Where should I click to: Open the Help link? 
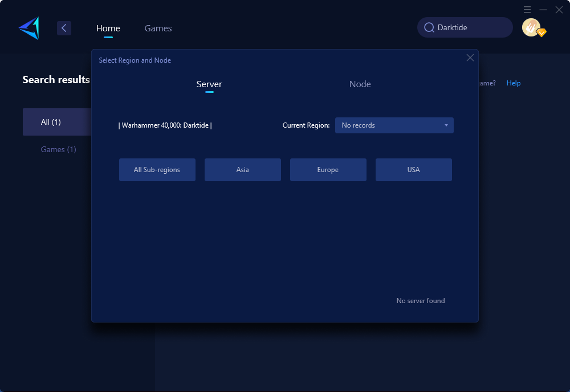click(x=514, y=83)
